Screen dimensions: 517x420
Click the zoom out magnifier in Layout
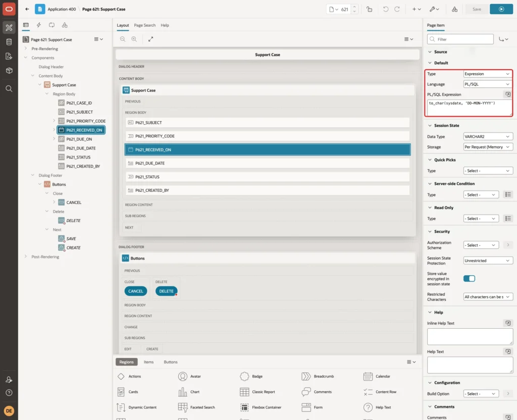[123, 39]
